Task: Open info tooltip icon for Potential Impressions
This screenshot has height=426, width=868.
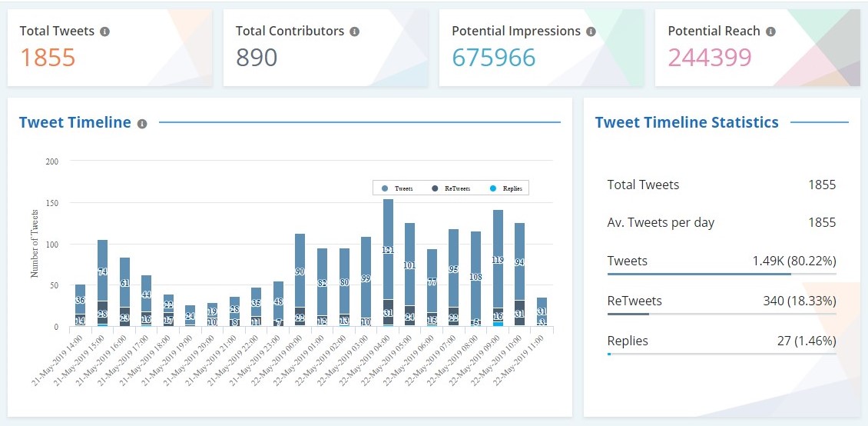Action: (x=591, y=32)
